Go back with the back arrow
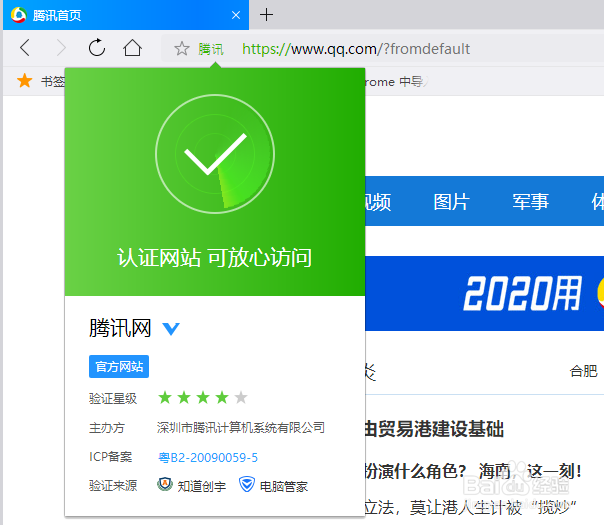This screenshot has width=604, height=525. point(25,48)
